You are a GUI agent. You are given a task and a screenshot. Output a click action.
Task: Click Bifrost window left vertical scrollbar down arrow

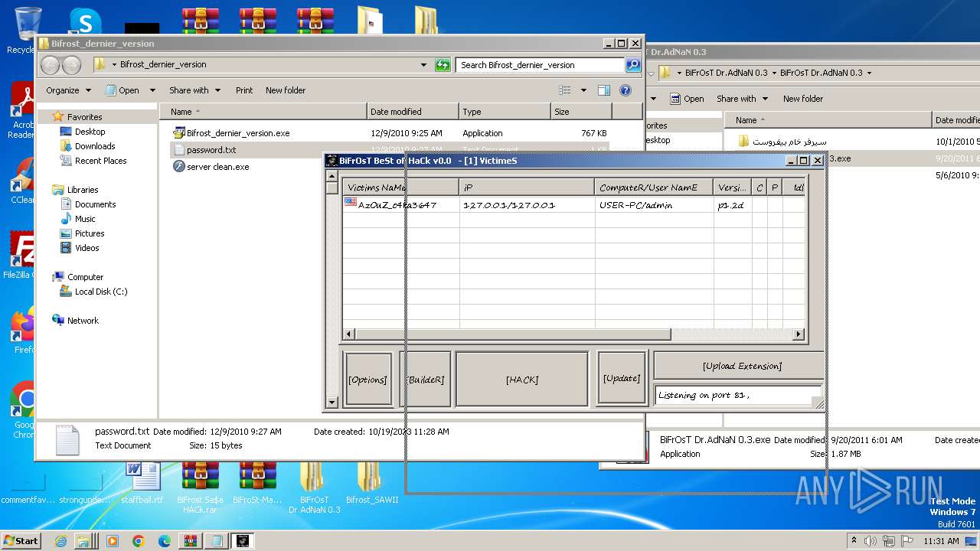coord(332,402)
